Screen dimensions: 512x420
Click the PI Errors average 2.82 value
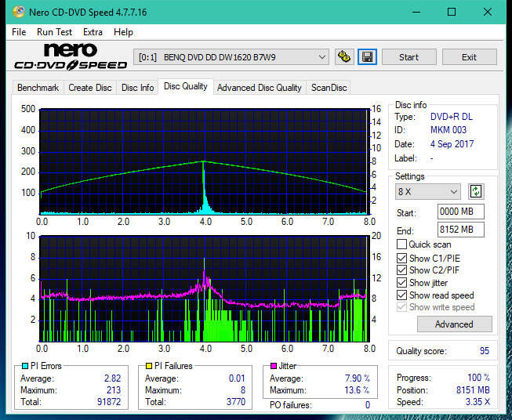pos(113,378)
